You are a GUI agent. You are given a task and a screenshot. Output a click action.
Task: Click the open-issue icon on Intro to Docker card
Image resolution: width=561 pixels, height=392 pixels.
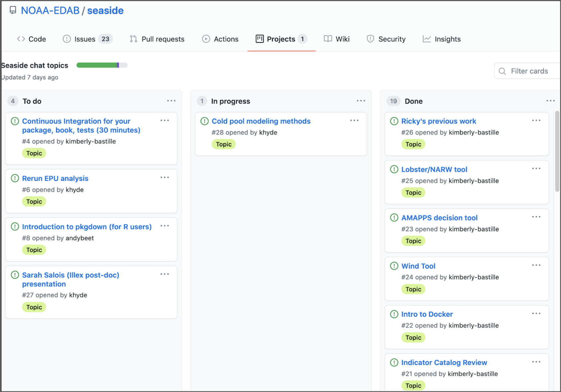click(394, 314)
